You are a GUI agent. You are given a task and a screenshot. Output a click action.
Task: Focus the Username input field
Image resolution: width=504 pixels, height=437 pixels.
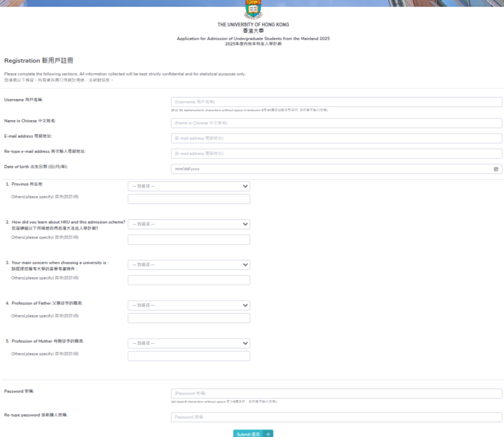pyautogui.click(x=336, y=102)
